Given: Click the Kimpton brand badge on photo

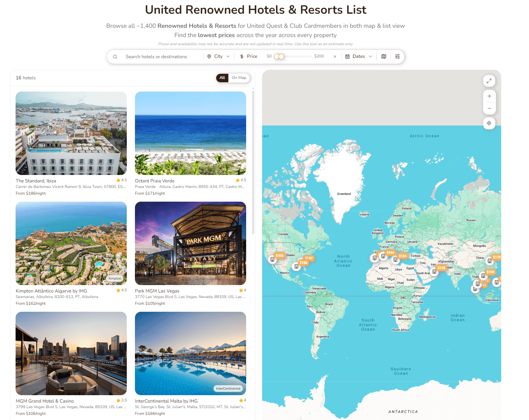Looking at the screenshot, I should (x=115, y=278).
